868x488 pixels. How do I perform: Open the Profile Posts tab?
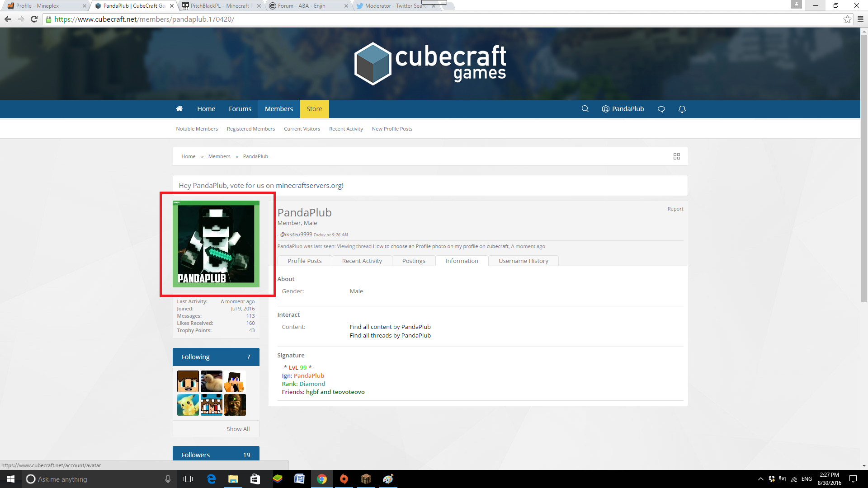(305, 261)
